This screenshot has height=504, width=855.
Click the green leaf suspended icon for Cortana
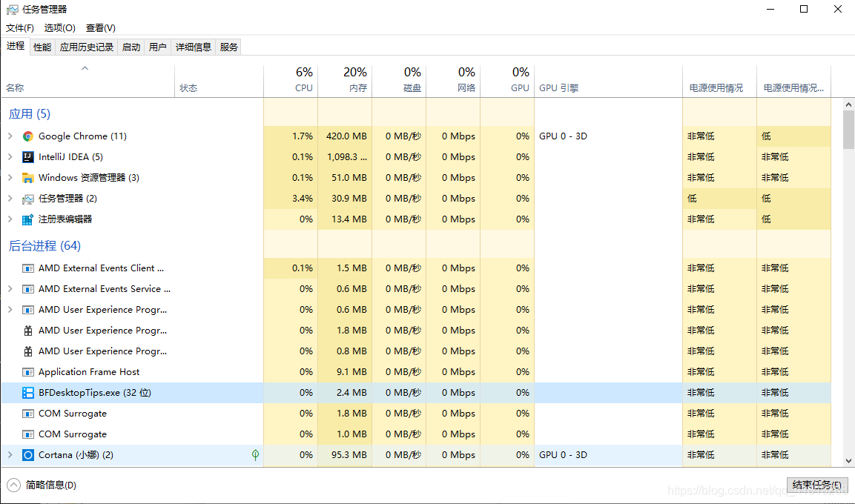tap(255, 455)
